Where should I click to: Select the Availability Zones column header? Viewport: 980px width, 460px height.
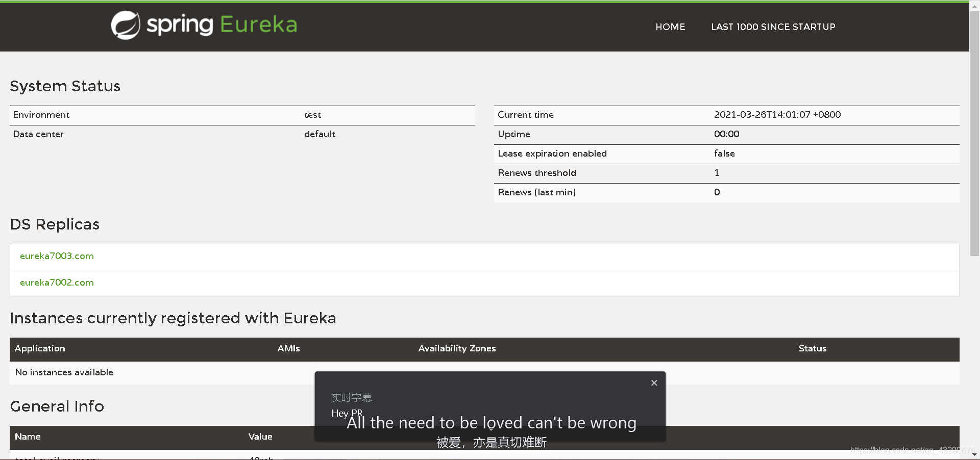pyautogui.click(x=457, y=348)
